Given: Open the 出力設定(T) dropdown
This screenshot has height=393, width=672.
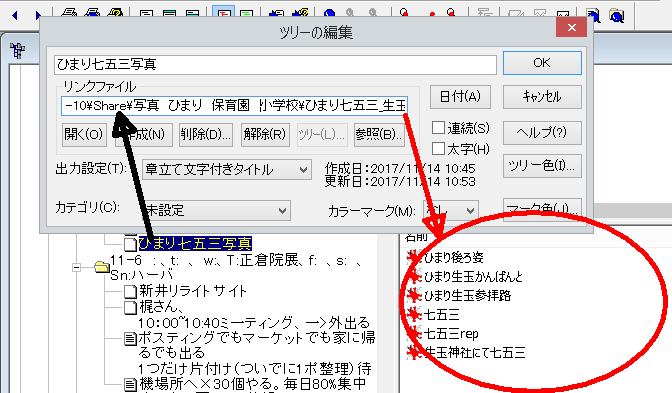Looking at the screenshot, I should click(x=226, y=170).
